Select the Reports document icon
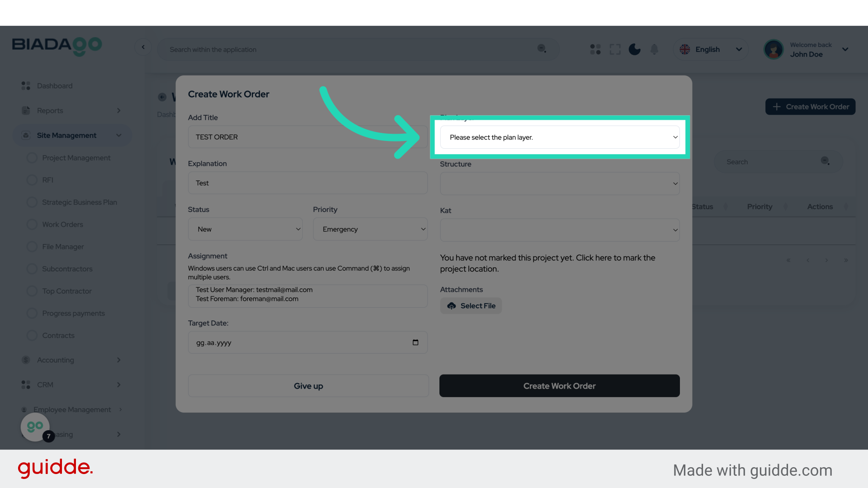868x488 pixels. [25, 110]
